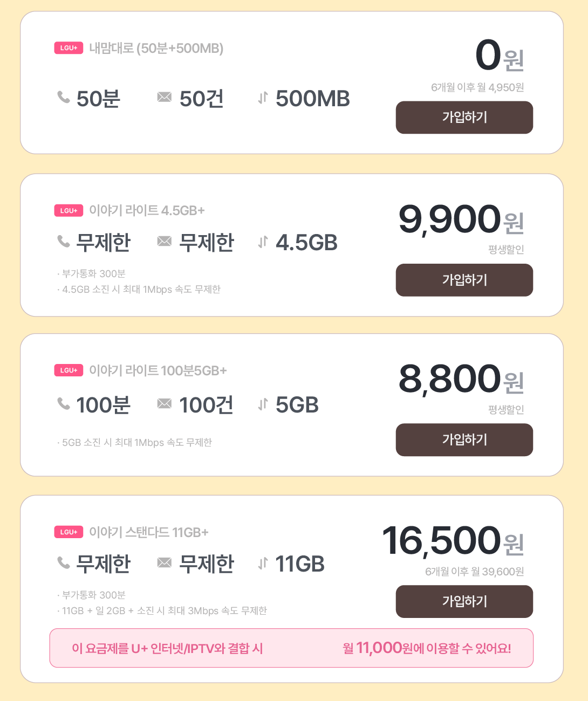Click data arrows icon beside 11GB
Screen dimensions: 588x701
(x=263, y=563)
